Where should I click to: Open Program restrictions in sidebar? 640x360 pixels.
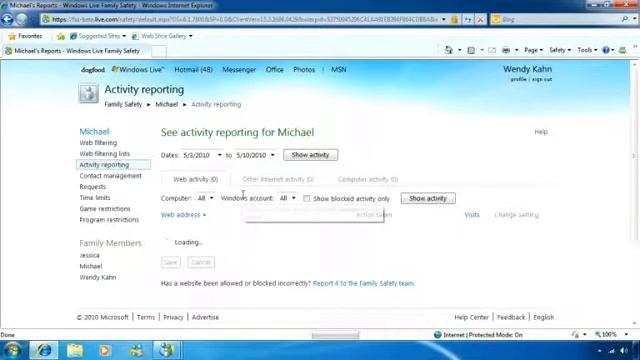(109, 220)
